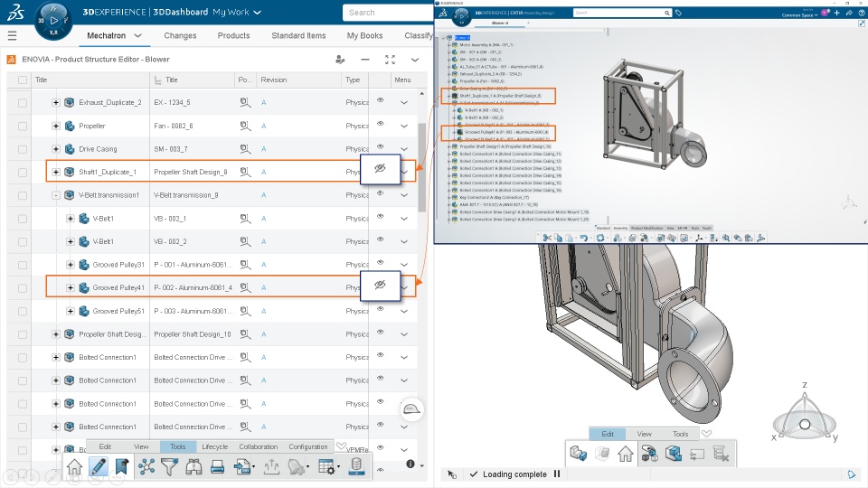Click the bell subscription icon
The height and width of the screenshot is (488, 868).
click(297, 467)
